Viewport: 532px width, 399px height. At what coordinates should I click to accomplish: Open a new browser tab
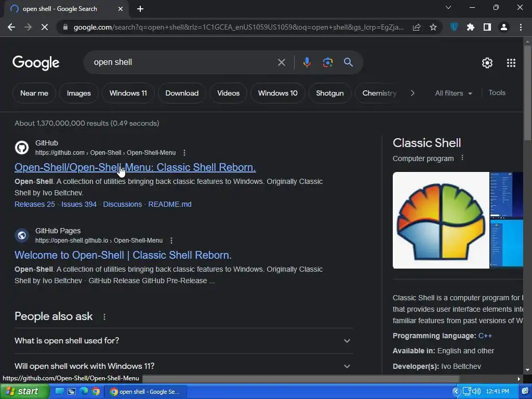(x=140, y=9)
